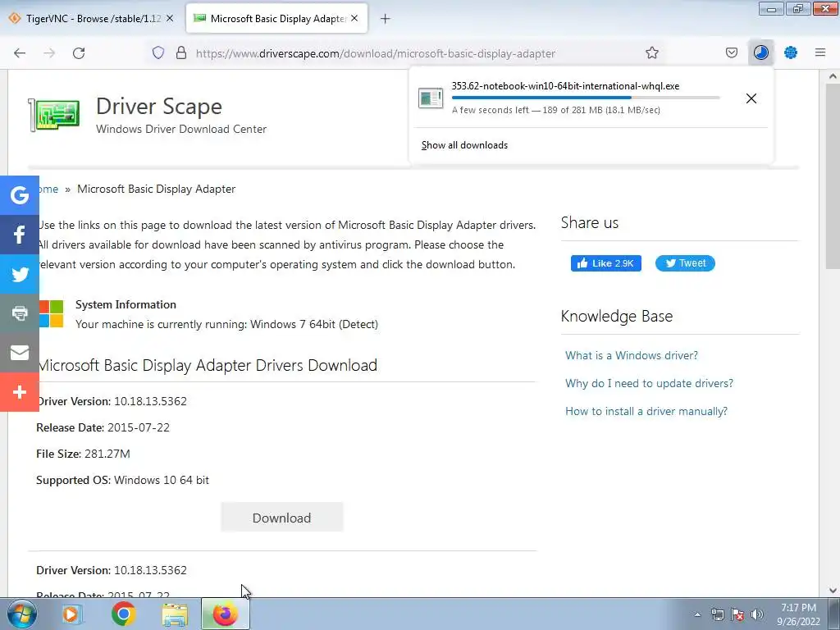Viewport: 840px width, 630px height.
Task: Open the tracking protection shield icon
Action: pyautogui.click(x=158, y=53)
